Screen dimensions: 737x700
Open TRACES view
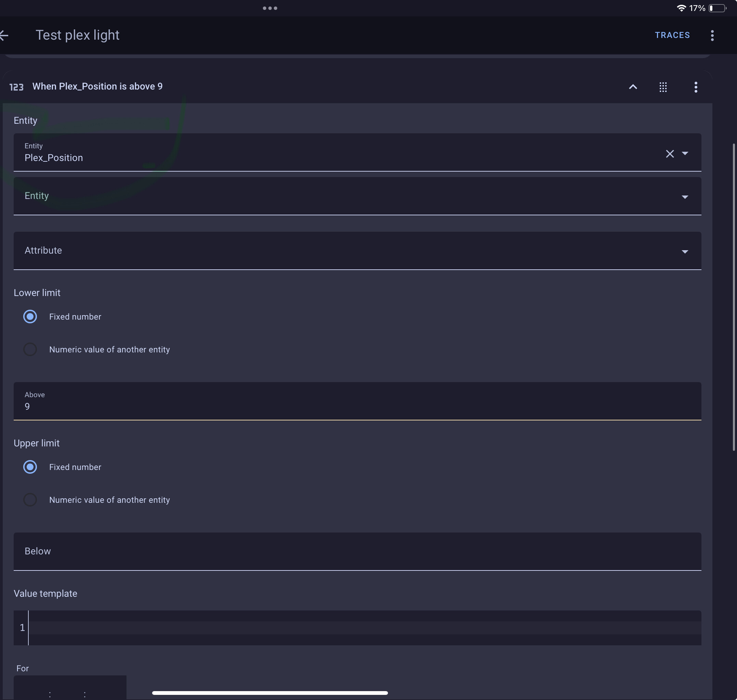click(672, 35)
